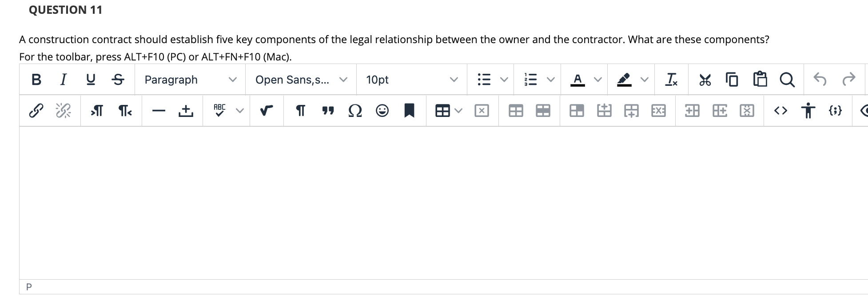Toggle underline formatting
This screenshot has width=868, height=297.
click(x=91, y=80)
